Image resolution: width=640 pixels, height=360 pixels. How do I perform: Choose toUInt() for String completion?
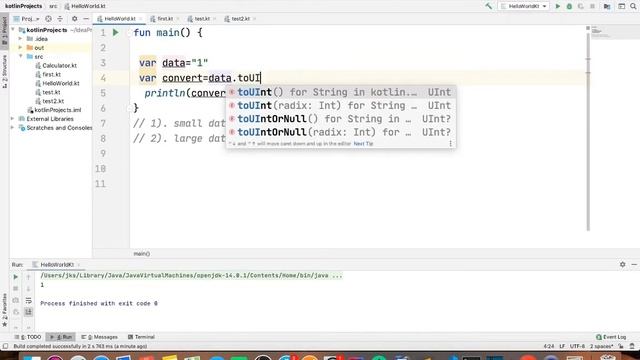(341, 92)
